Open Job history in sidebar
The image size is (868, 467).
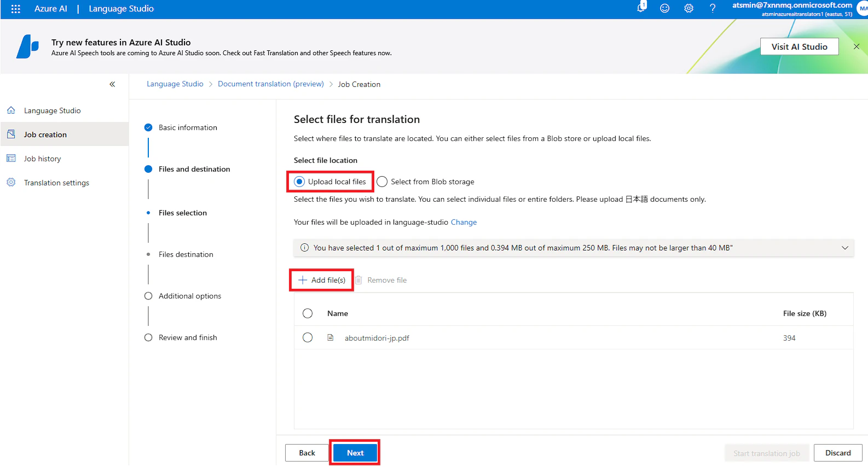tap(42, 159)
